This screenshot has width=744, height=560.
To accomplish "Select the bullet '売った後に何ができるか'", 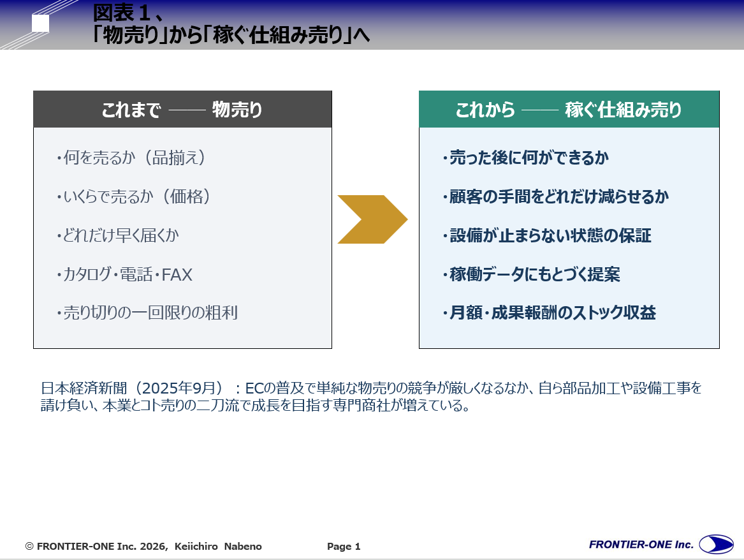I will point(526,158).
